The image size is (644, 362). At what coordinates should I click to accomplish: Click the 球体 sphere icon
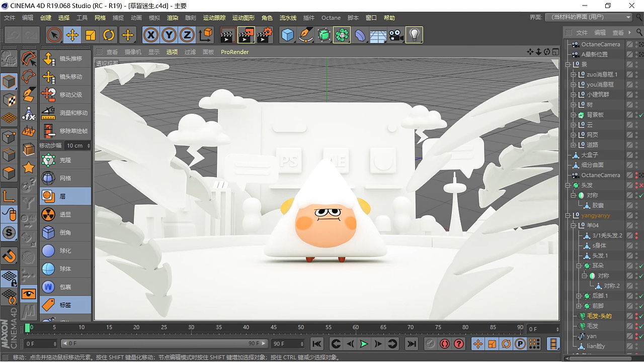48,268
